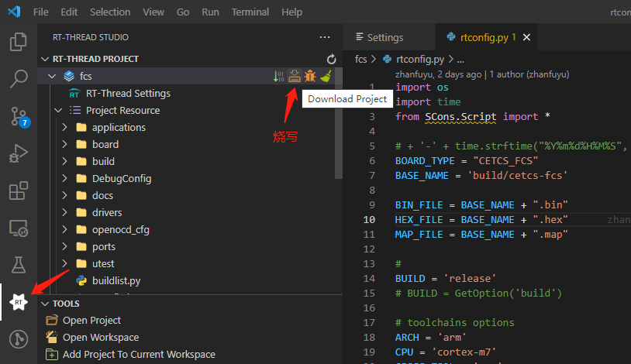Build the fcs project with build icon
631x364 pixels.
click(x=278, y=76)
